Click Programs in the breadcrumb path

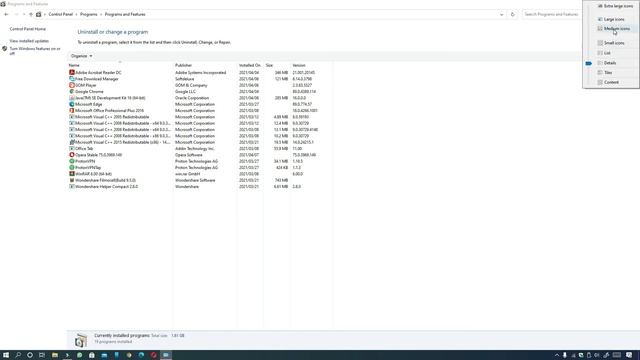pos(89,14)
